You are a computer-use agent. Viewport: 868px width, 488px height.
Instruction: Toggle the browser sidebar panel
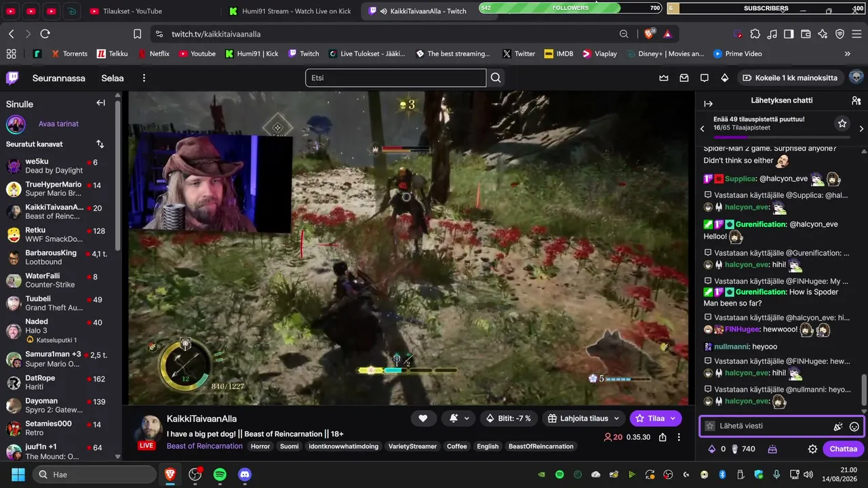tap(789, 34)
